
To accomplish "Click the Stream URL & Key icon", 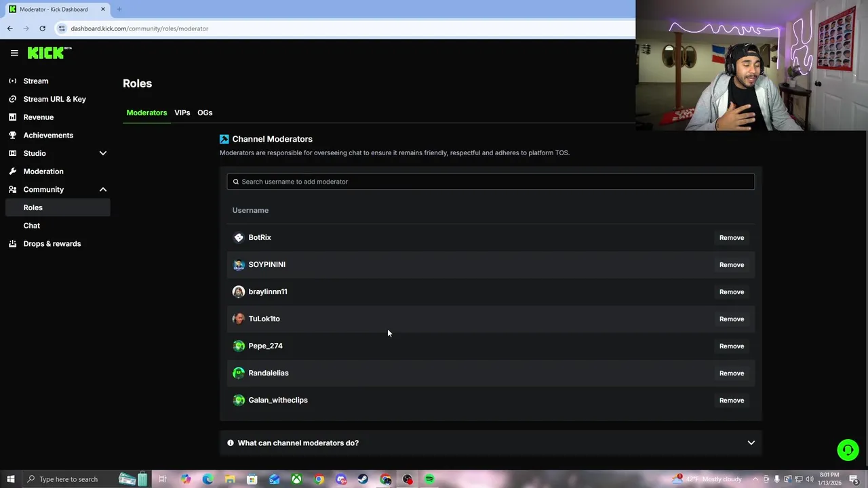I will [x=12, y=99].
